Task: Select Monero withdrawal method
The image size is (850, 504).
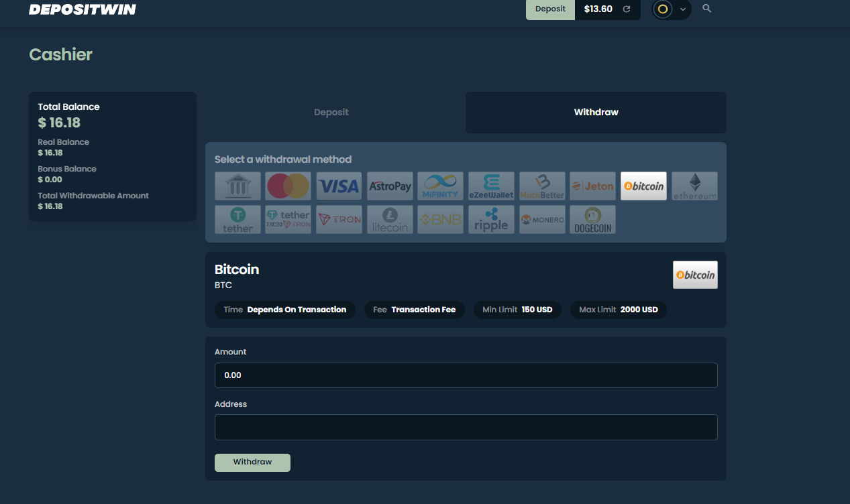Action: point(542,220)
